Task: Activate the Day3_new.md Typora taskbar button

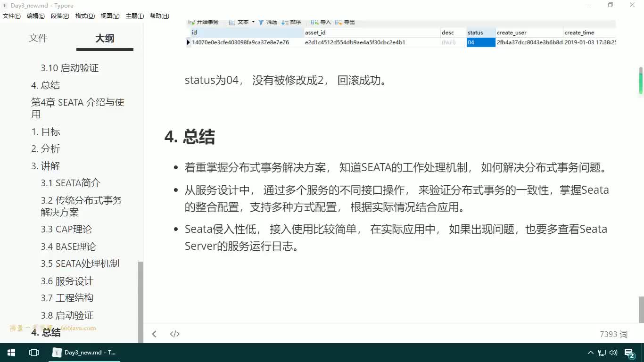Action: 85,353
